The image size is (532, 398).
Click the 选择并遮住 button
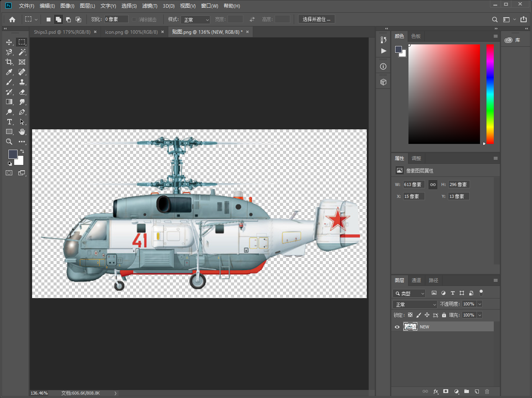coord(316,19)
